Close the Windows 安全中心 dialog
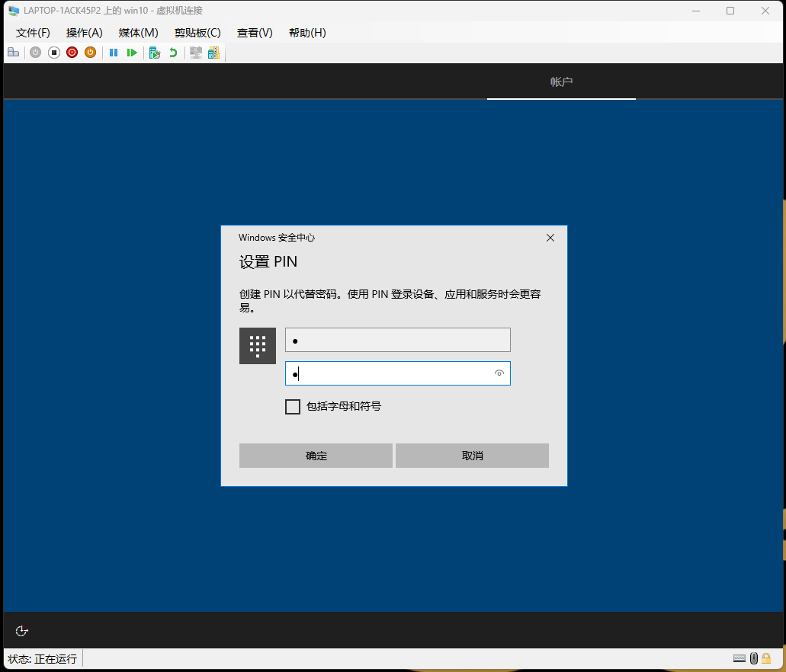This screenshot has width=786, height=672. tap(550, 238)
